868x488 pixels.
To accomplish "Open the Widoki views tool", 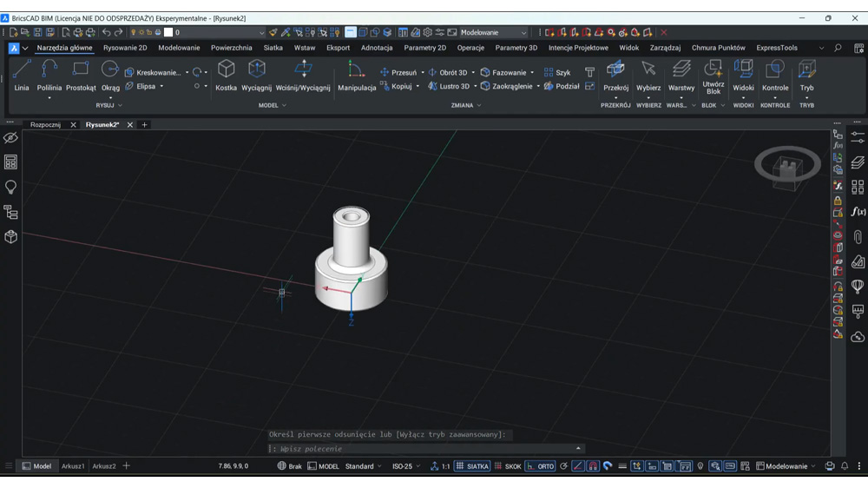I will (x=743, y=76).
